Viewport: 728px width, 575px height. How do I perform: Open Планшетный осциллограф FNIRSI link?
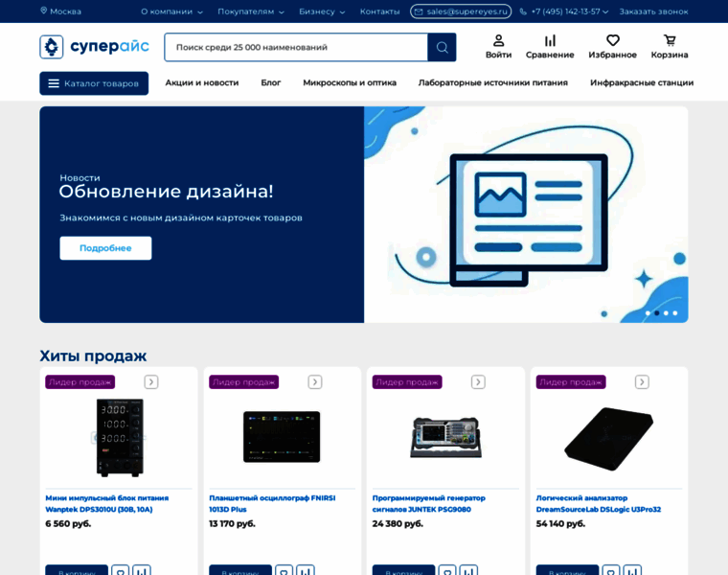click(272, 503)
